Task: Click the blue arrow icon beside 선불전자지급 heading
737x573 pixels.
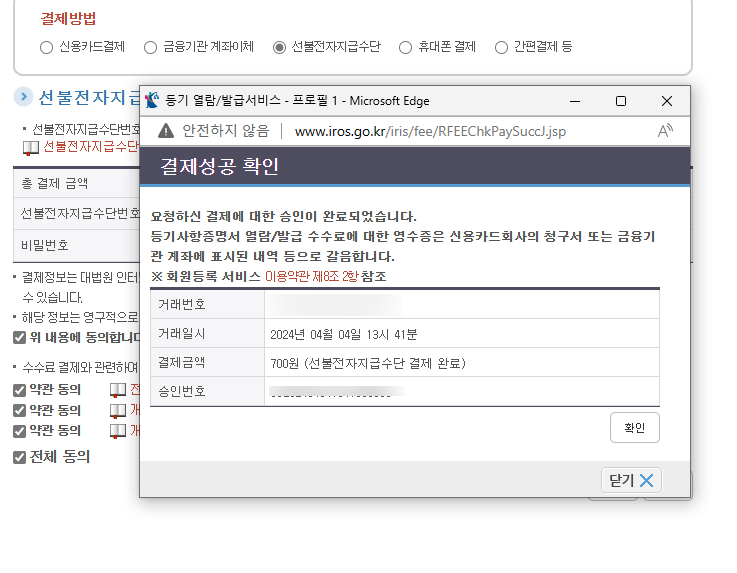Action: (23, 97)
